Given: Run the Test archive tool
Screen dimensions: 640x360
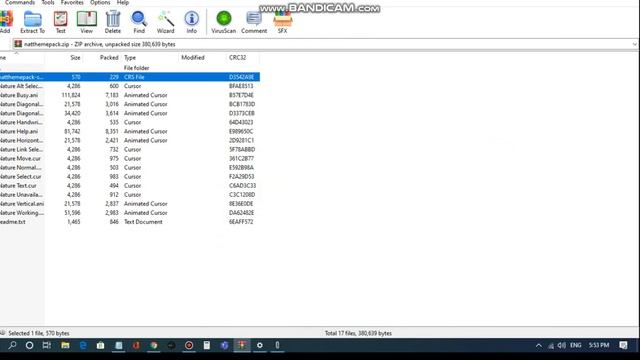Looking at the screenshot, I should point(60,22).
